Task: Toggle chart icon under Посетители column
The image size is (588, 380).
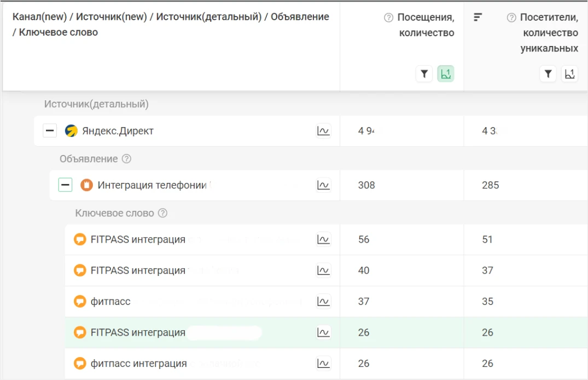Action: [570, 74]
